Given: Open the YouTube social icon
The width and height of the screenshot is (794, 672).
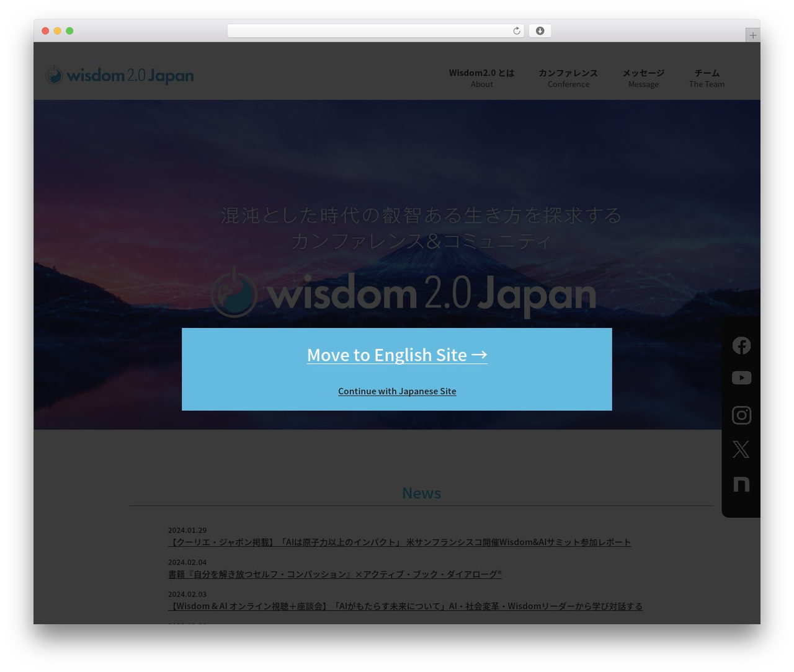Looking at the screenshot, I should [x=741, y=378].
